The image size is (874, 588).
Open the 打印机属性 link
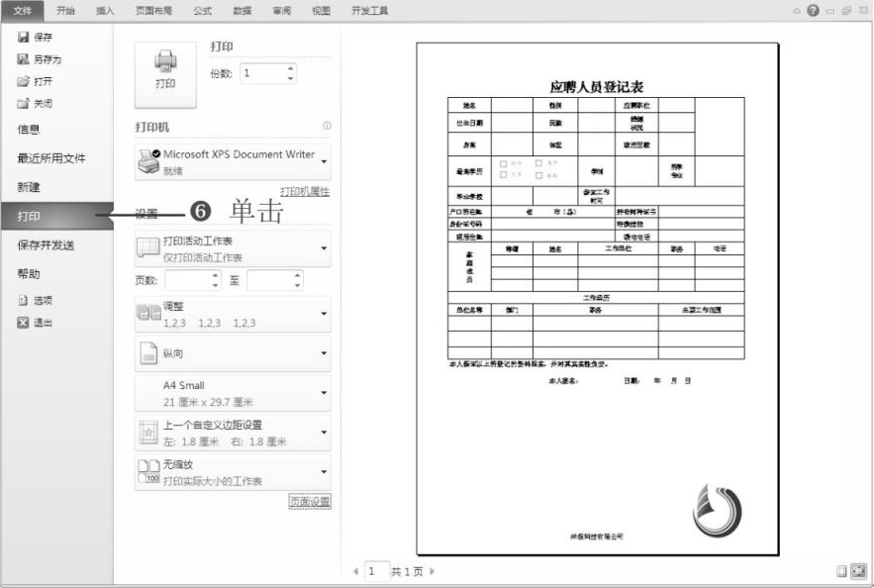click(305, 191)
